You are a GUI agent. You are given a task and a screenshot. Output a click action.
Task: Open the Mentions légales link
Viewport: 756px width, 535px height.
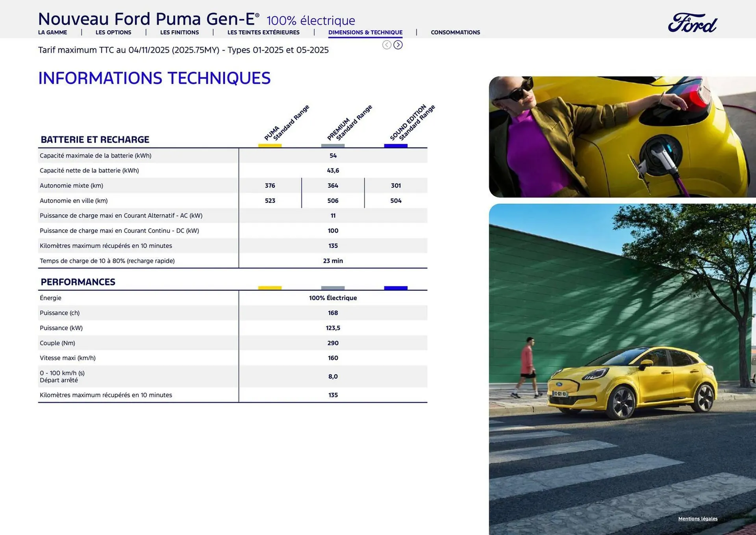click(x=698, y=519)
